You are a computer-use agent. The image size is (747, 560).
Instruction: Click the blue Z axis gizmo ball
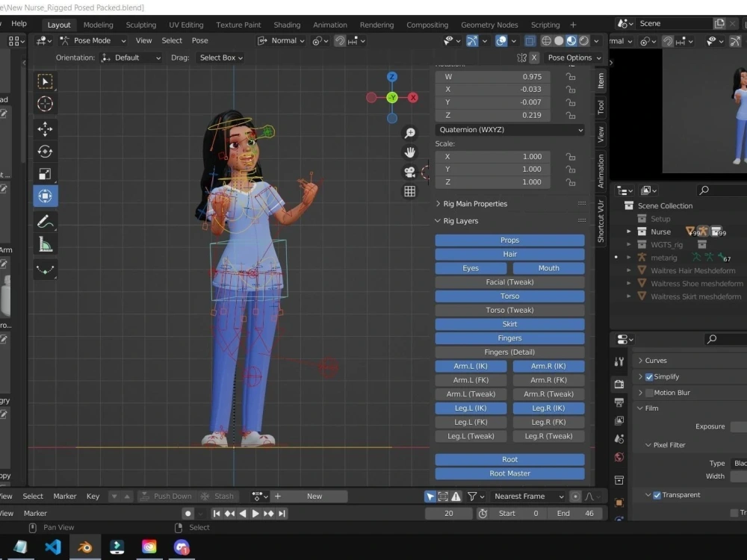[392, 77]
